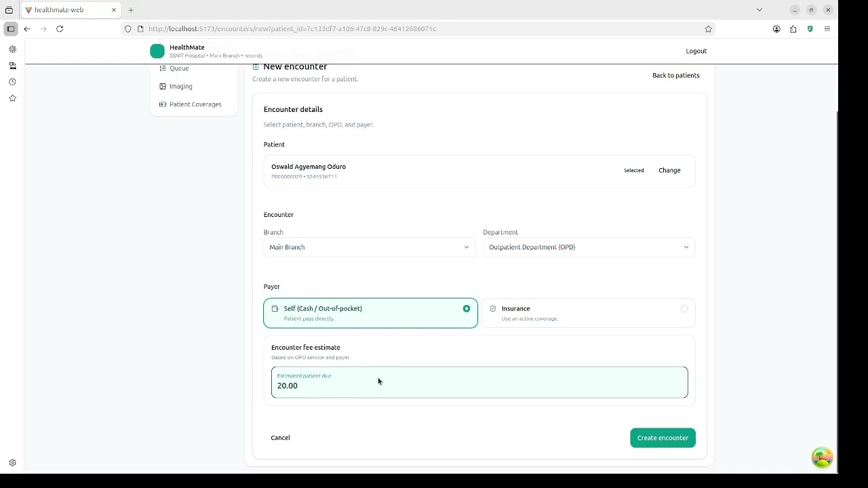This screenshot has height=488, width=868.
Task: Click the address bar URL
Action: 292,29
